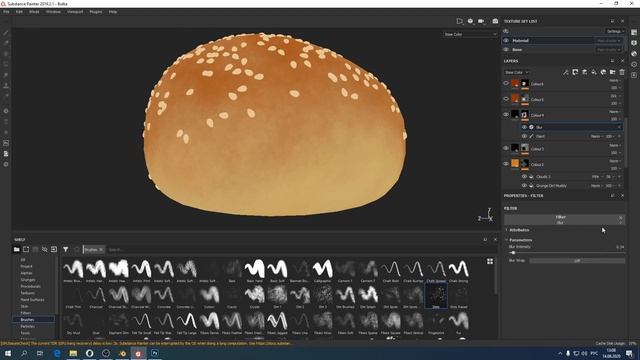Click the Filter Blur selection button

pos(564,220)
